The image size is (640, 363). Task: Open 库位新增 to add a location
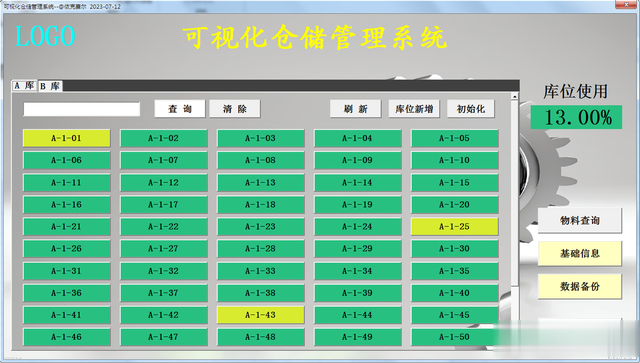tap(414, 109)
